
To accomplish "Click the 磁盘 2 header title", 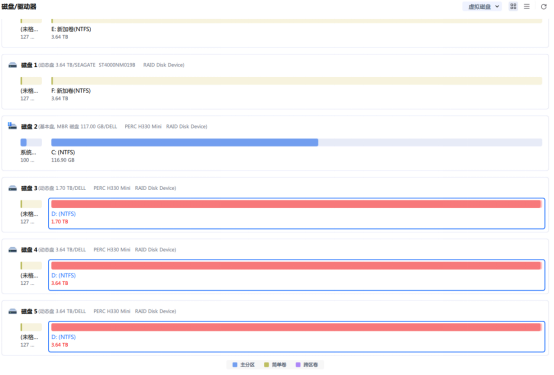I will coord(29,127).
